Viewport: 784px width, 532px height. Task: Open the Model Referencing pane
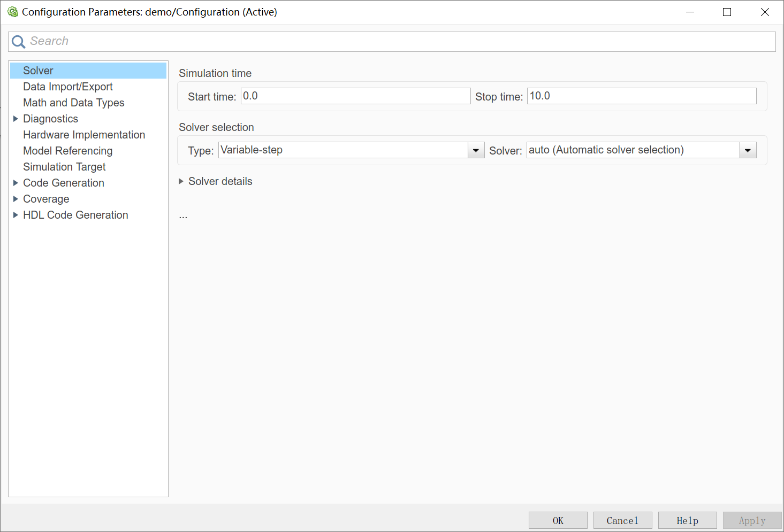pyautogui.click(x=68, y=151)
